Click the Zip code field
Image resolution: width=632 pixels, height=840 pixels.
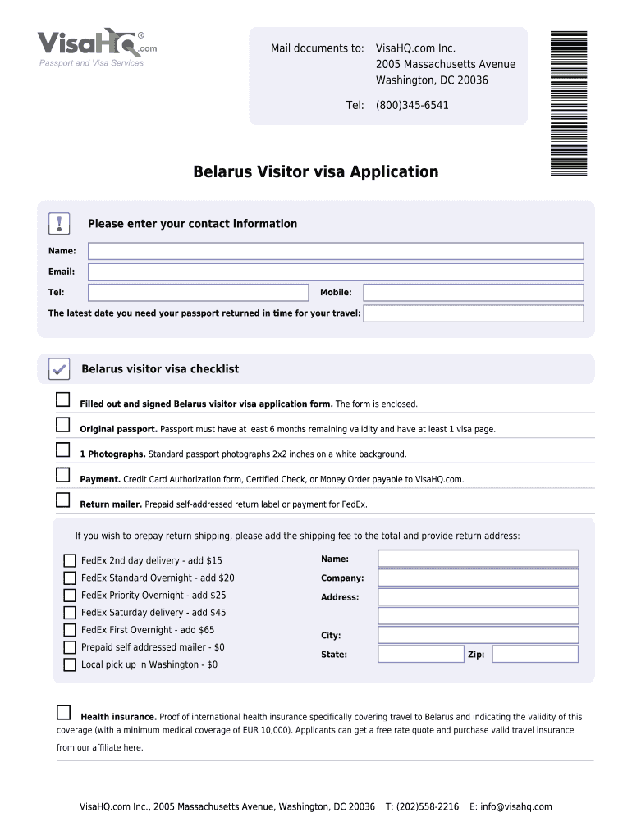point(535,655)
